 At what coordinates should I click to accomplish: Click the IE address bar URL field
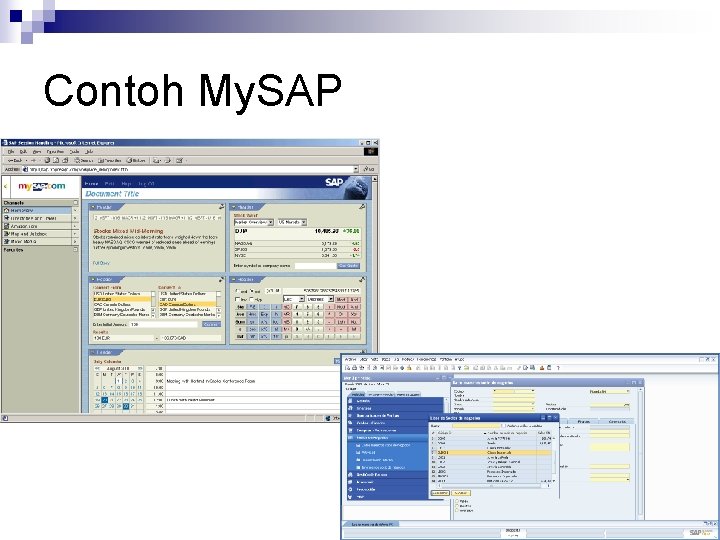(189, 169)
